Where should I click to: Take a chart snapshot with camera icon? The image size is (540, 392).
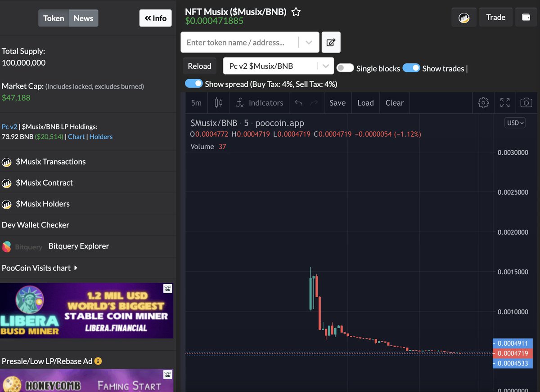click(526, 103)
